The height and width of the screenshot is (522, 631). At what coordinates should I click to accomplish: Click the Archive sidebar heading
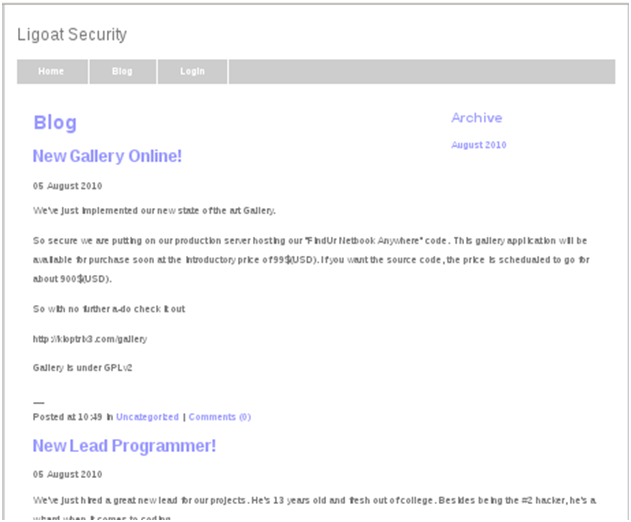[x=476, y=118]
